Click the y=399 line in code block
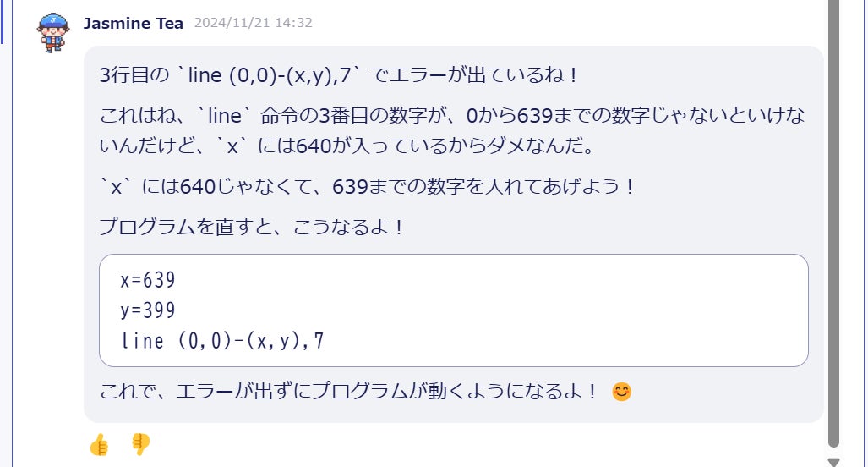Screen dimensions: 868x467 tap(148, 310)
